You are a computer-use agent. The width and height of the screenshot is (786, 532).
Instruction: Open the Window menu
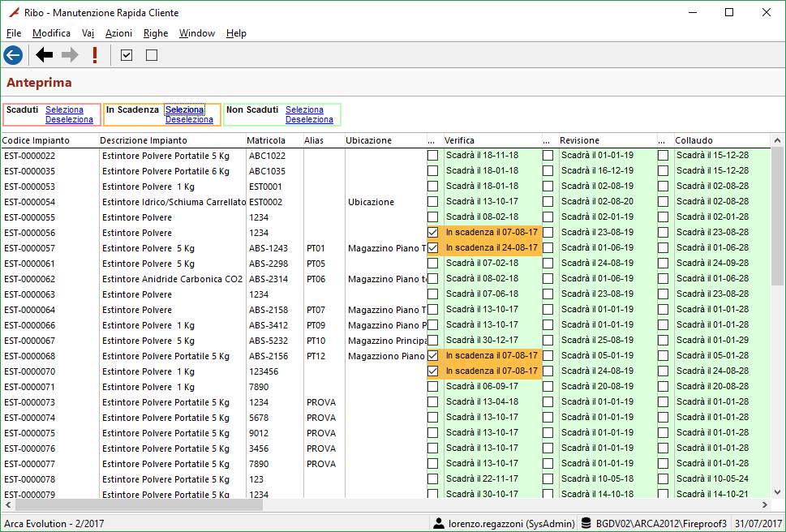(x=197, y=33)
